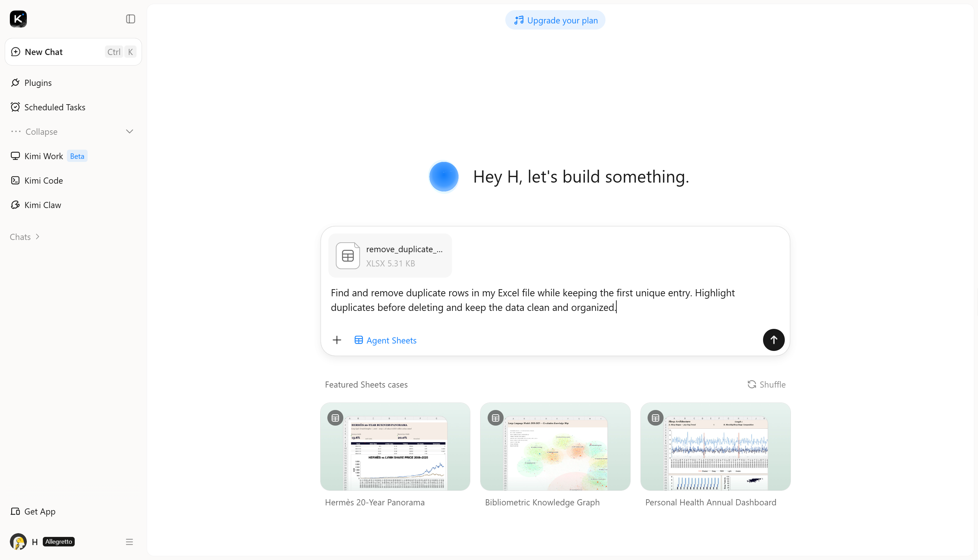Image resolution: width=978 pixels, height=560 pixels.
Task: Click Upgrade your plan
Action: [x=555, y=20]
